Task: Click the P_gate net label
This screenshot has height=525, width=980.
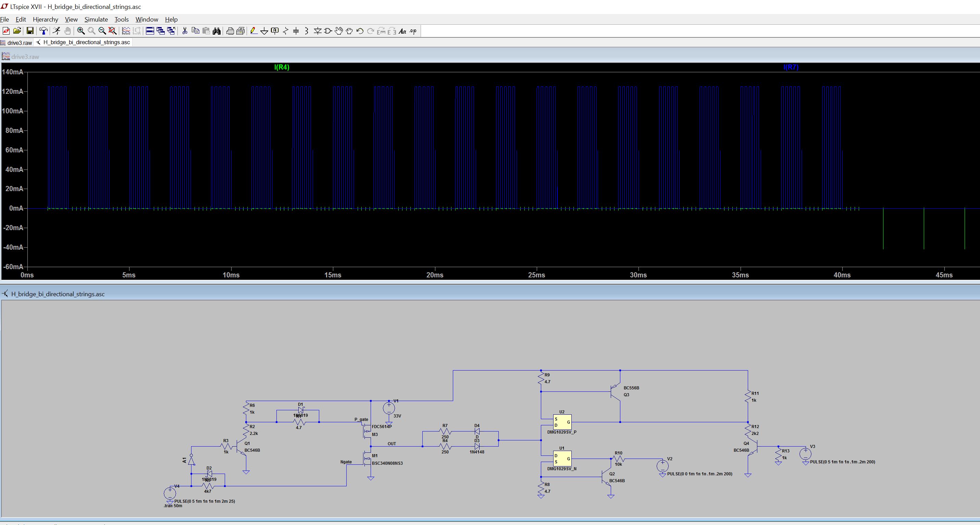Action: [x=361, y=420]
